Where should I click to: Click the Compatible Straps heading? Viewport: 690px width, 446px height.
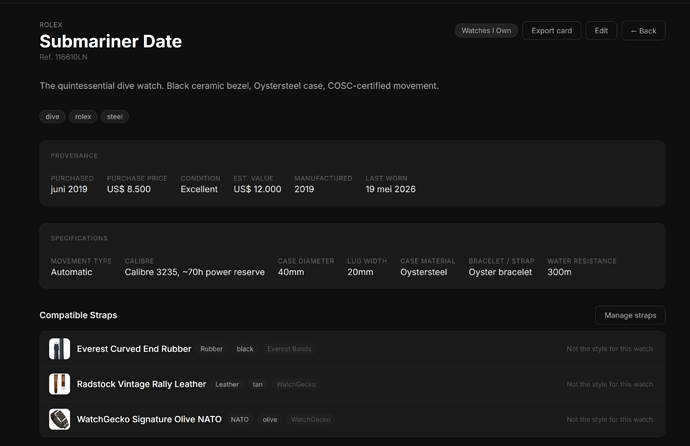coord(78,315)
